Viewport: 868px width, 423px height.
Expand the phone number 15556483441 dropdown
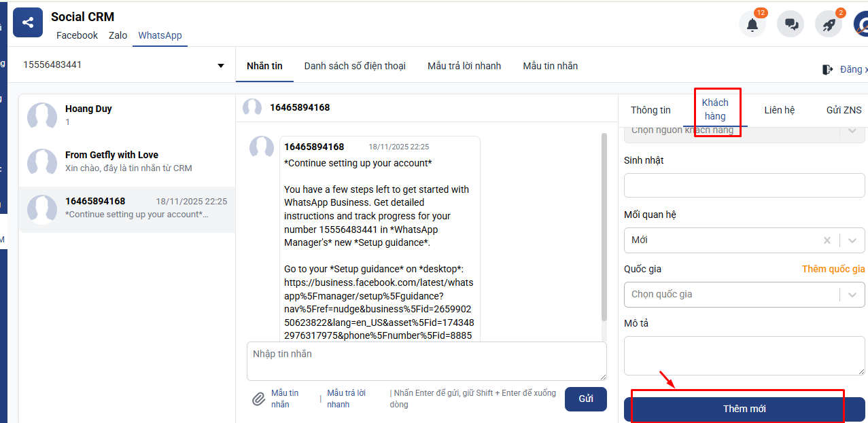click(221, 66)
